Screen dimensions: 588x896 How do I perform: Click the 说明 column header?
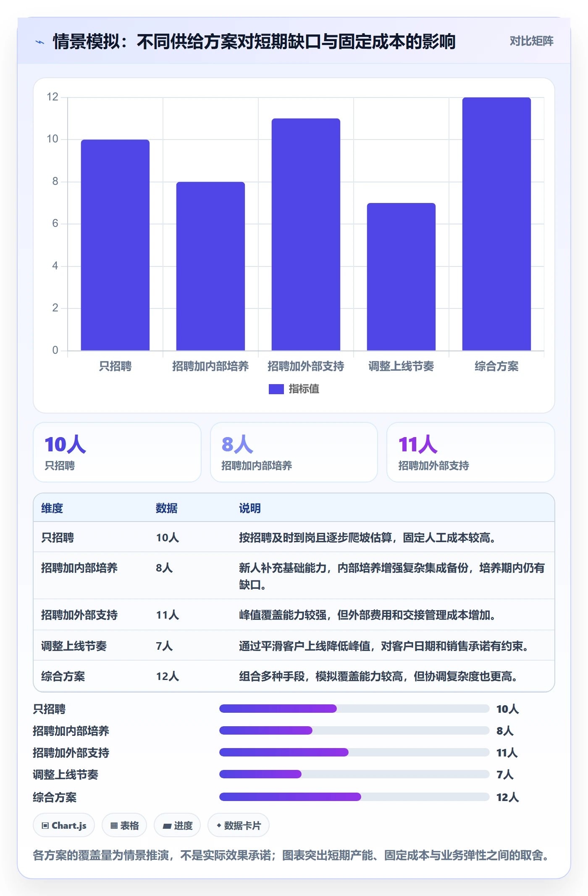click(250, 508)
